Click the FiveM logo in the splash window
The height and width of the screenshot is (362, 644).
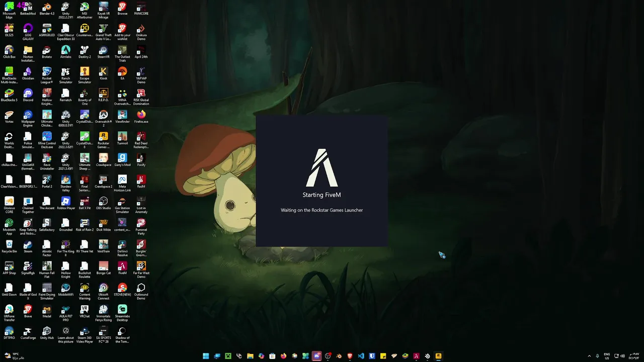tap(322, 167)
